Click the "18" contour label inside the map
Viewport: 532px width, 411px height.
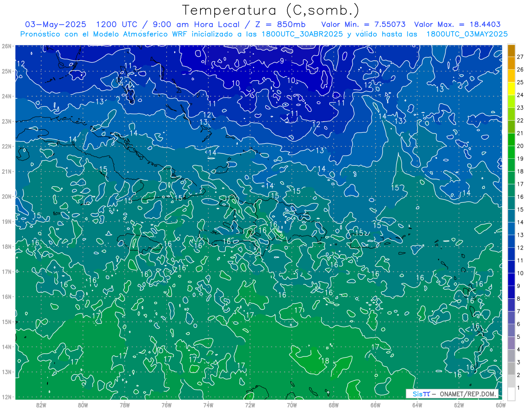click(325, 361)
